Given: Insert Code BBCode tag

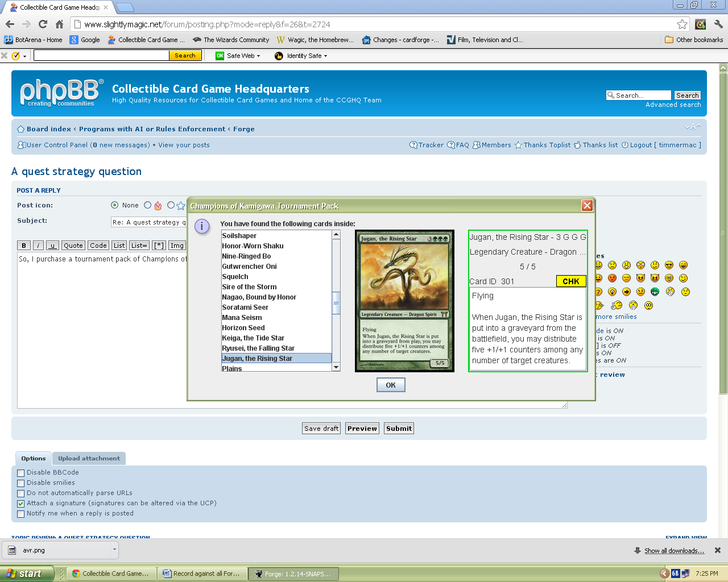Looking at the screenshot, I should tap(98, 246).
